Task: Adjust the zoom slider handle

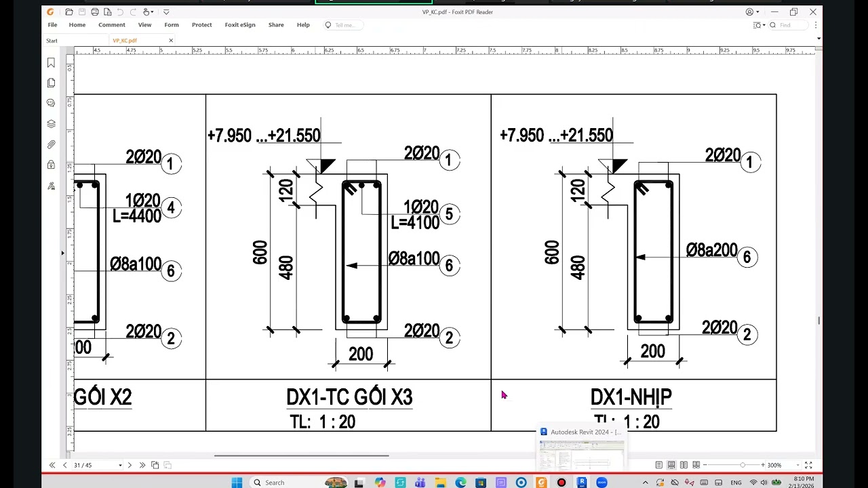Action: (x=743, y=465)
